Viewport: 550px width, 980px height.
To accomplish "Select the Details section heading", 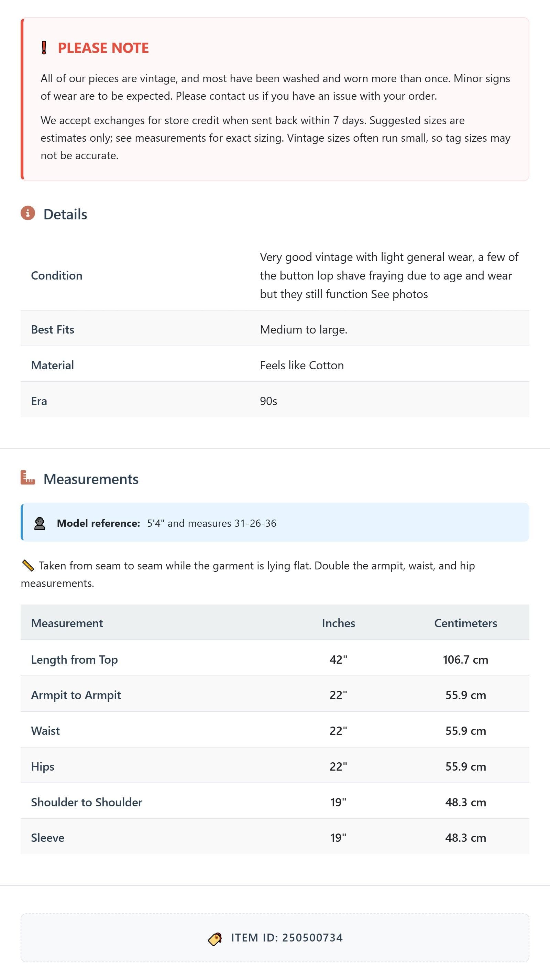I will [65, 214].
